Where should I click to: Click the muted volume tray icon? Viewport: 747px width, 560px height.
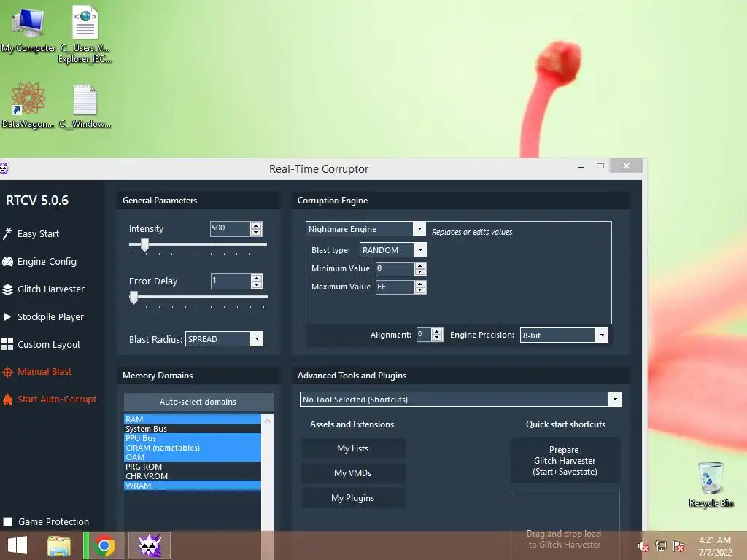(643, 546)
